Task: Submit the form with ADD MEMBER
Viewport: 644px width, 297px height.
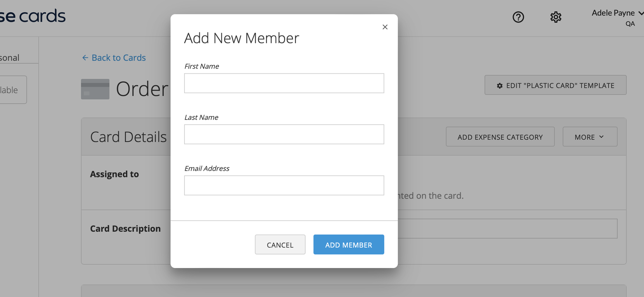Action: click(x=348, y=245)
